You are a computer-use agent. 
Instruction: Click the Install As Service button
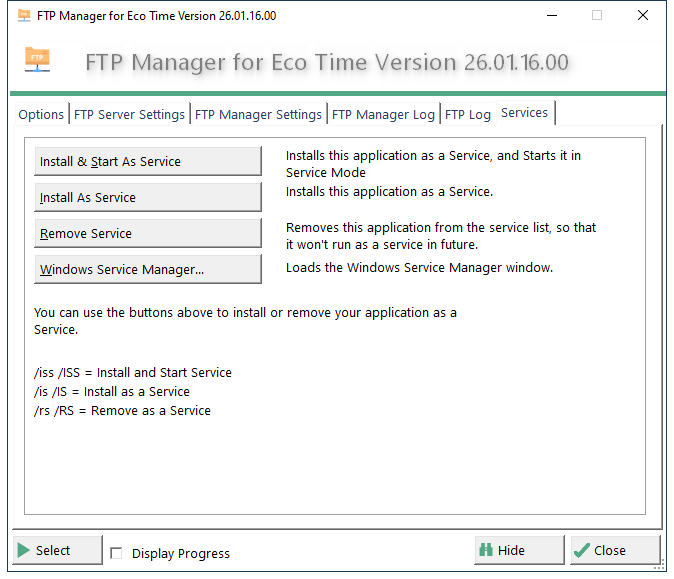coord(148,197)
